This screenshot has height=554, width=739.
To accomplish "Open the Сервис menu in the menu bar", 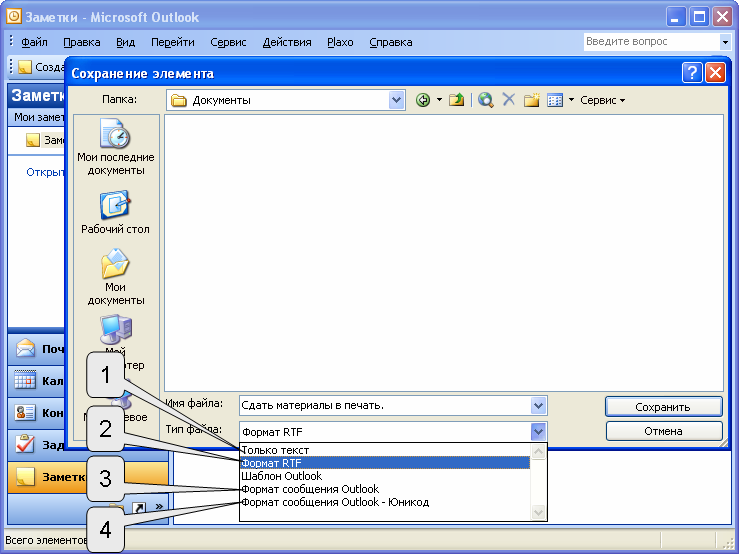I will [228, 42].
